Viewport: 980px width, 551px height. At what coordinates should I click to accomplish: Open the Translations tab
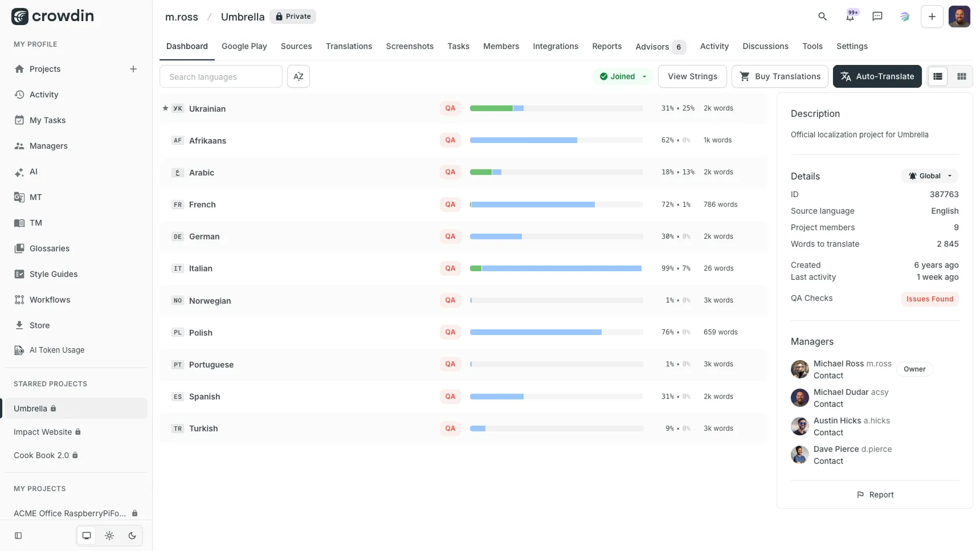349,46
